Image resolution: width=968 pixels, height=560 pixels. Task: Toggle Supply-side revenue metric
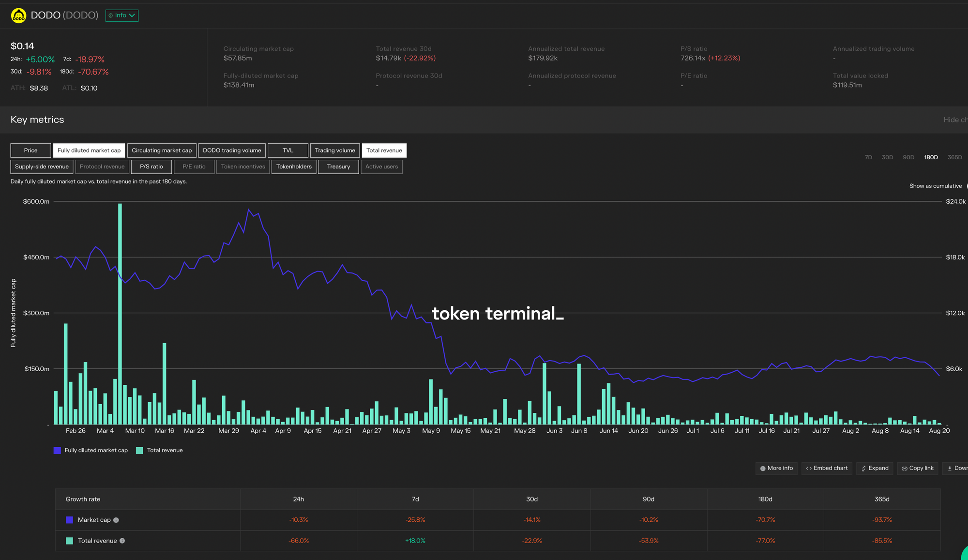pos(42,166)
